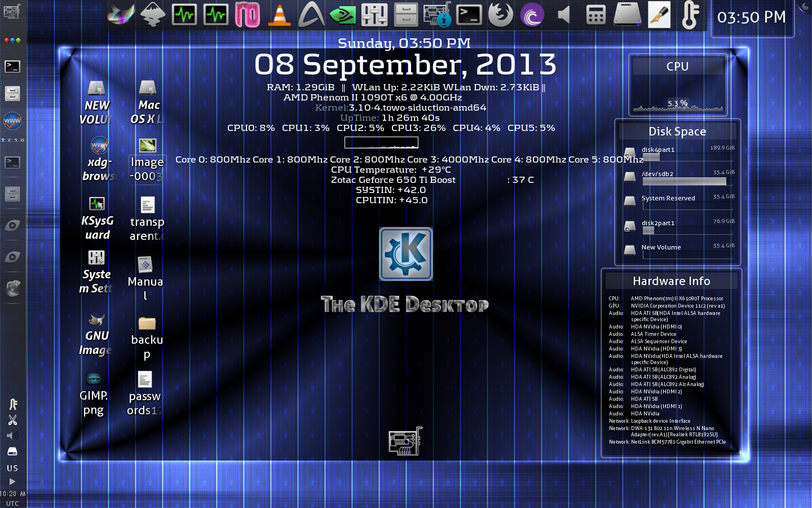Open terminal launcher in left panel
This screenshot has height=508, width=812.
(12, 67)
